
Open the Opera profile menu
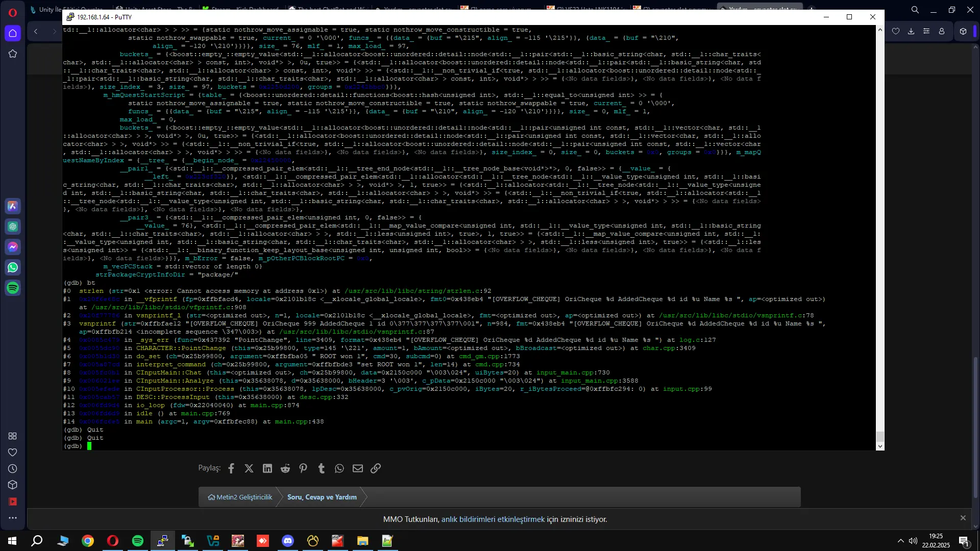(x=942, y=31)
